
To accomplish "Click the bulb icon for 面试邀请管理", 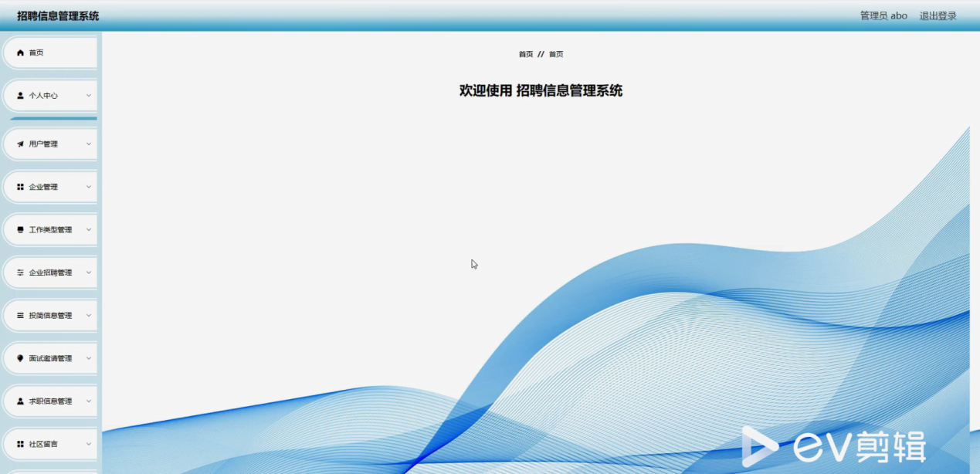I will 21,358.
